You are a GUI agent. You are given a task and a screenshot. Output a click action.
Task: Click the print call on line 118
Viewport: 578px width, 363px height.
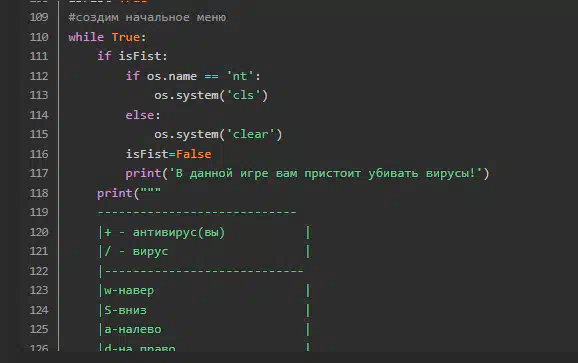[x=115, y=193]
